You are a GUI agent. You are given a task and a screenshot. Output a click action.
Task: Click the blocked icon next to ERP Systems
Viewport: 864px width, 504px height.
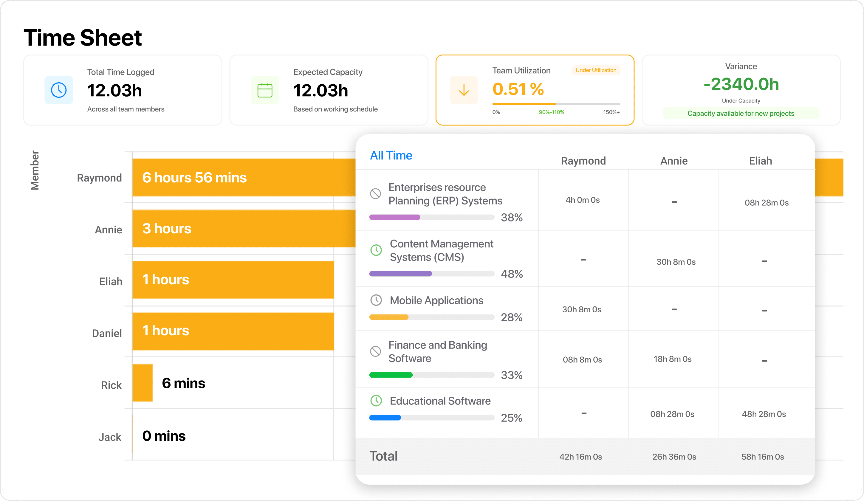[375, 194]
